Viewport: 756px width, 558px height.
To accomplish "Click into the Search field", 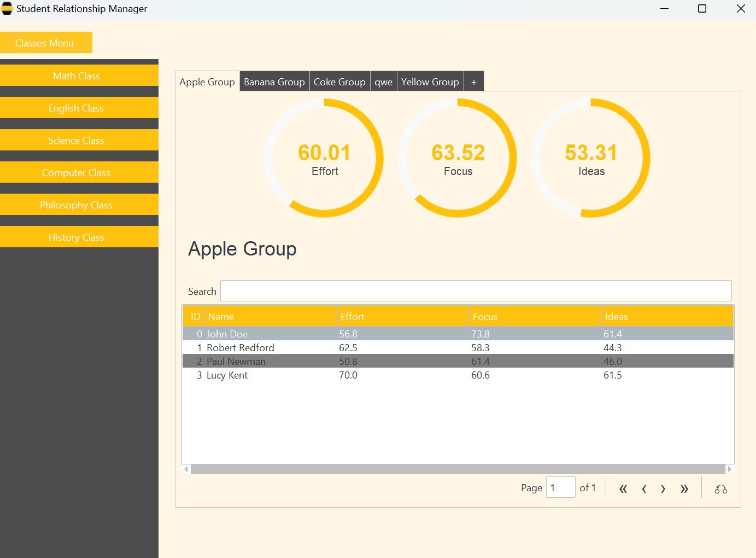I will pyautogui.click(x=476, y=291).
